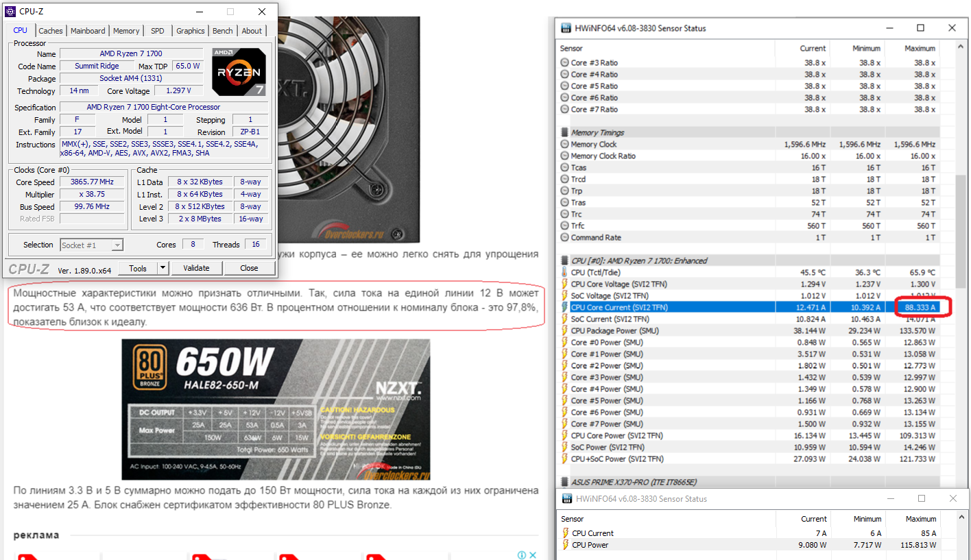Click the HWiNFO64 title icon in upper window
971x560 pixels.
coord(566,28)
